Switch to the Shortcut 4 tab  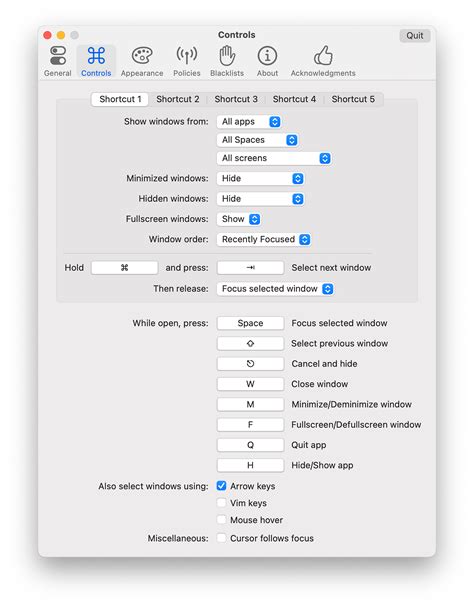pyautogui.click(x=294, y=99)
